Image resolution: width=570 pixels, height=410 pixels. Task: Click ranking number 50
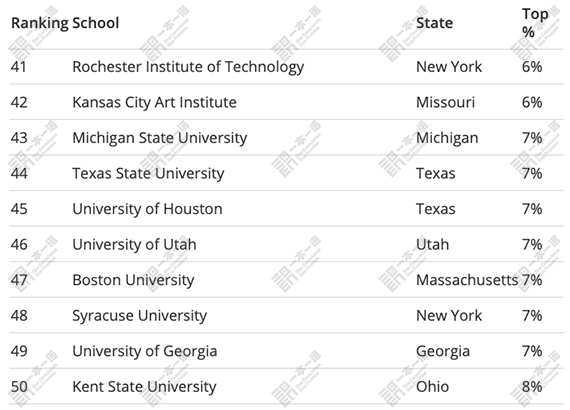[x=19, y=387]
